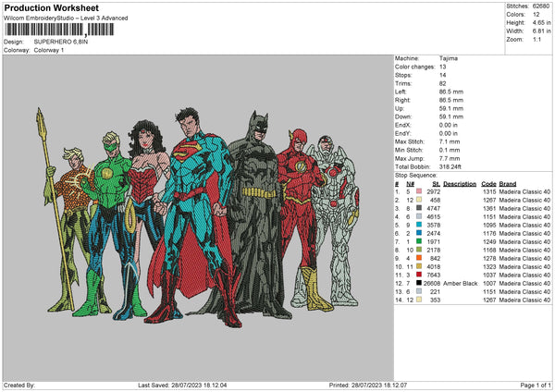Click the 'Page 1 of 1' footer text
Screen dimensions: 555x392
click(536, 385)
